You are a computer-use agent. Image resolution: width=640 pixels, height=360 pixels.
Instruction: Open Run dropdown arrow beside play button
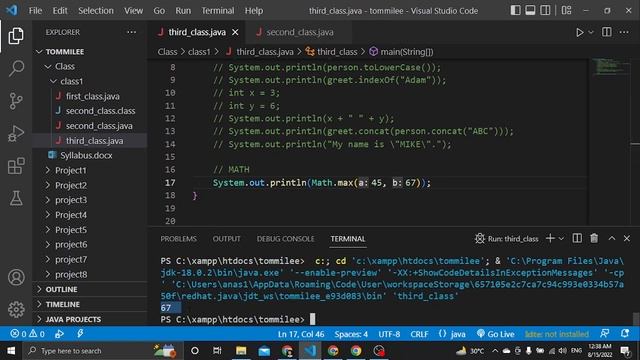(591, 32)
